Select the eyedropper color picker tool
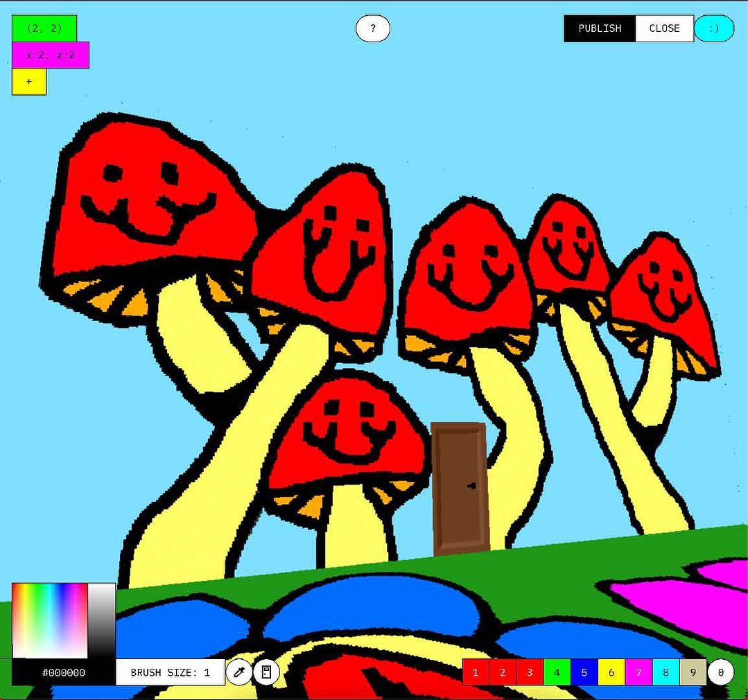Viewport: 748px width, 700px height. (238, 672)
